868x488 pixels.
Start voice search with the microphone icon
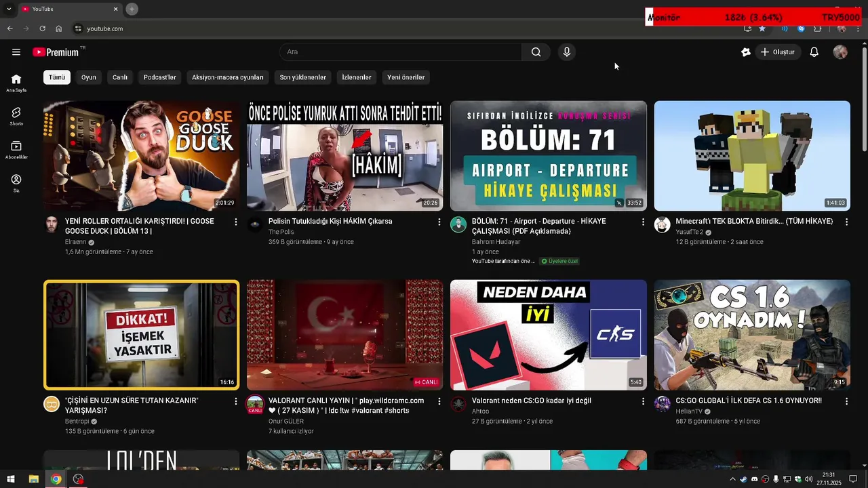click(567, 52)
